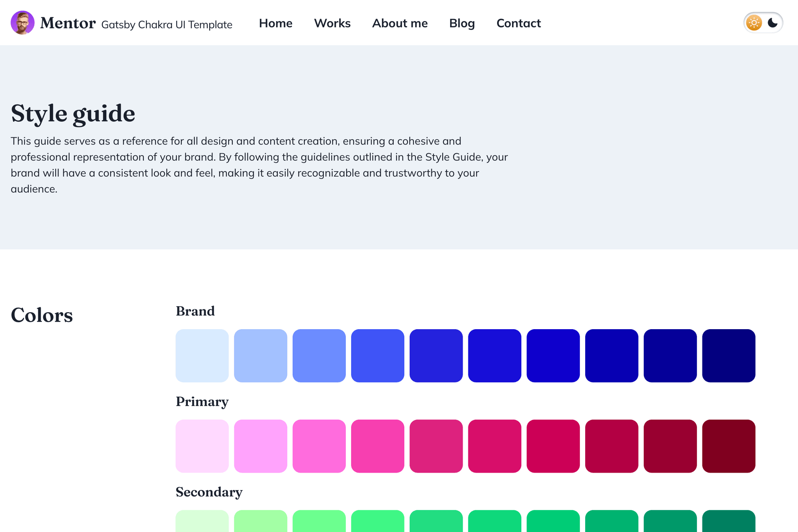Viewport: 798px width, 532px height.
Task: Click the Gatsby Chakra UI Template tagline
Action: 167,25
